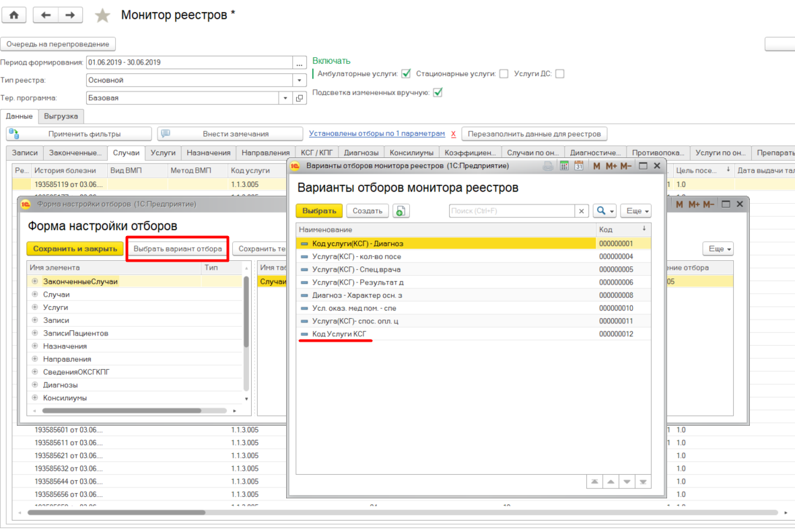Image resolution: width=795 pixels, height=532 pixels.
Task: Toggle Подсветка измененных вручную checkbox
Action: [x=438, y=93]
